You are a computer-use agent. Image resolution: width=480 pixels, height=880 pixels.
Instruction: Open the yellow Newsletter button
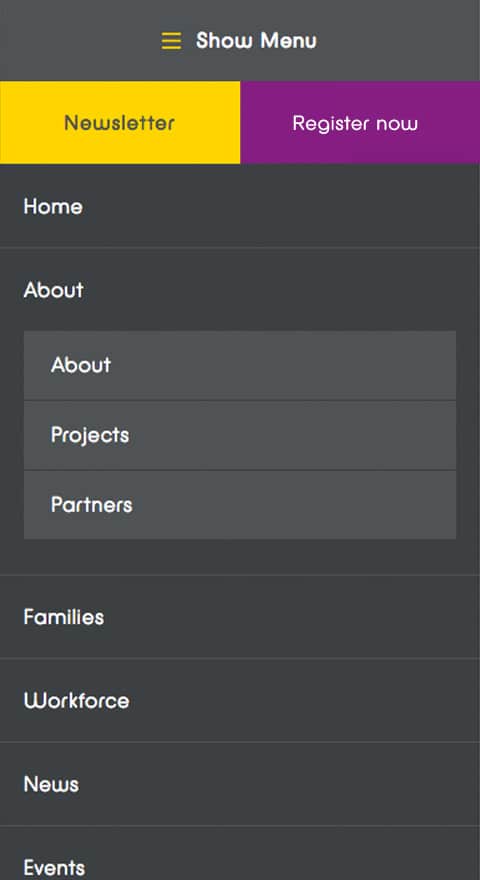pyautogui.click(x=120, y=122)
